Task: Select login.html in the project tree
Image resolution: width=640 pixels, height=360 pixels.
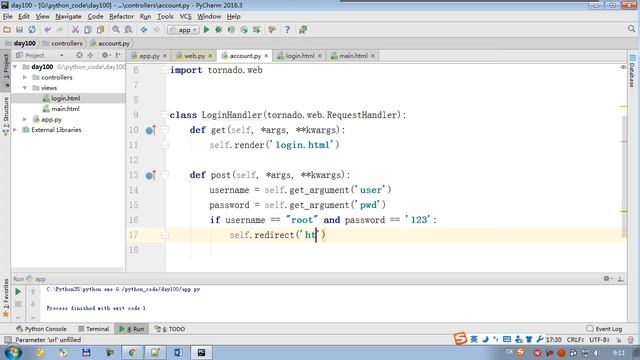Action: click(x=65, y=98)
